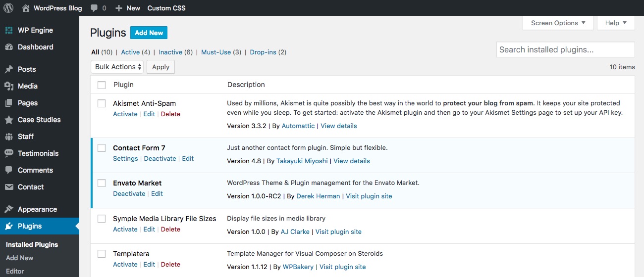
Task: Expand the Screen Options panel
Action: coord(558,23)
